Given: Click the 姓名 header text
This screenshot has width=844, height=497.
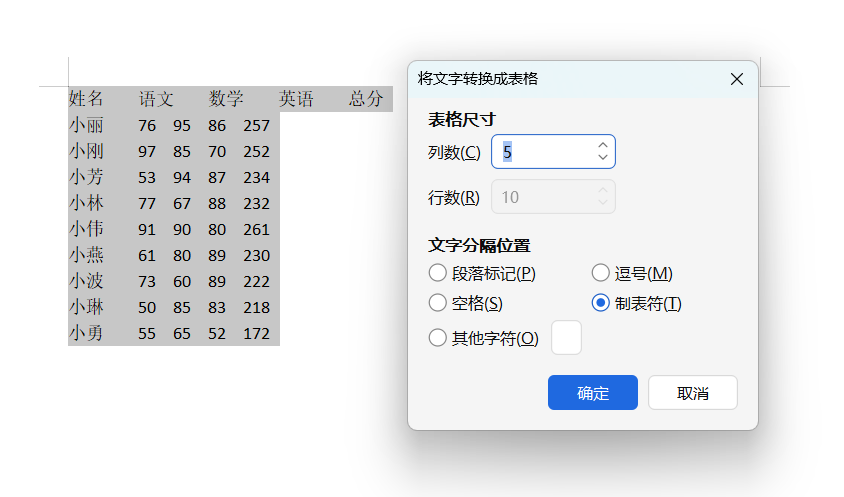Looking at the screenshot, I should pyautogui.click(x=86, y=99).
